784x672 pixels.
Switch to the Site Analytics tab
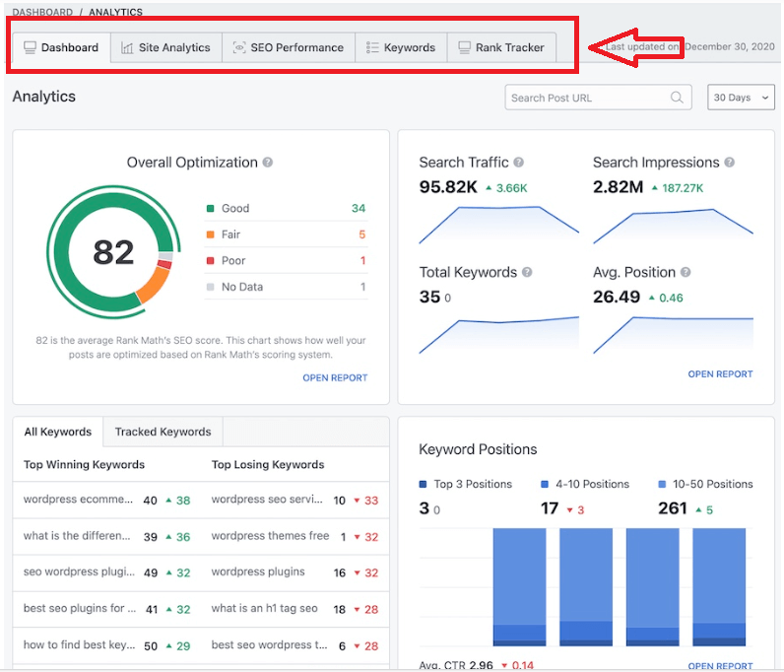(165, 47)
